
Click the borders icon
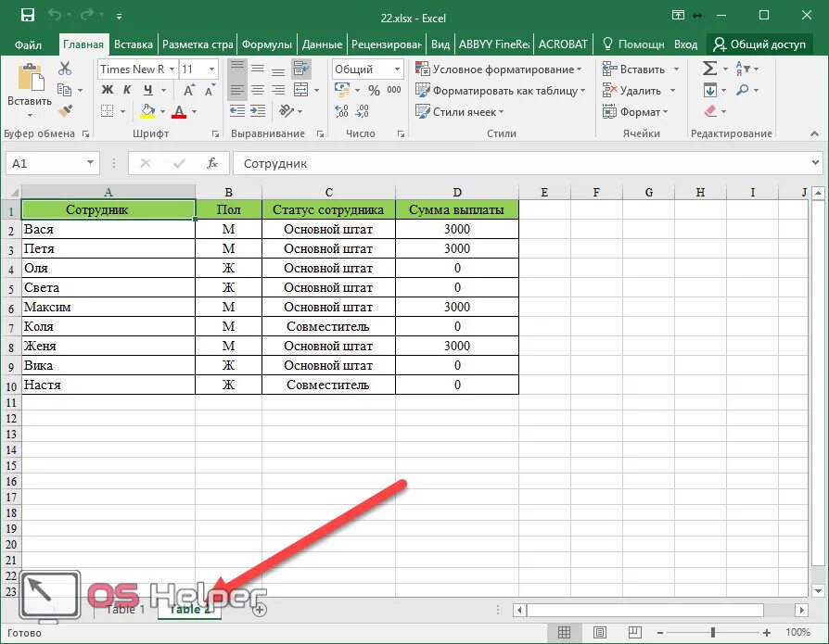108,111
